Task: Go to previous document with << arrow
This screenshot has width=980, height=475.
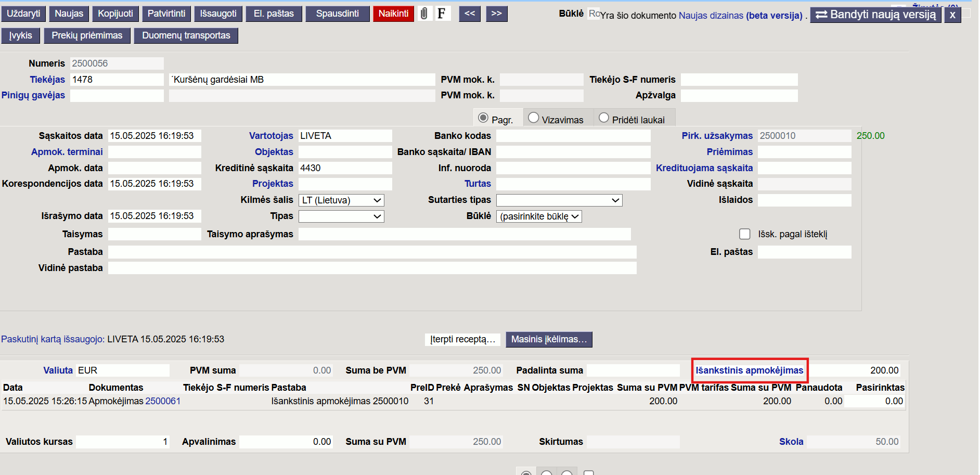Action: click(x=470, y=14)
